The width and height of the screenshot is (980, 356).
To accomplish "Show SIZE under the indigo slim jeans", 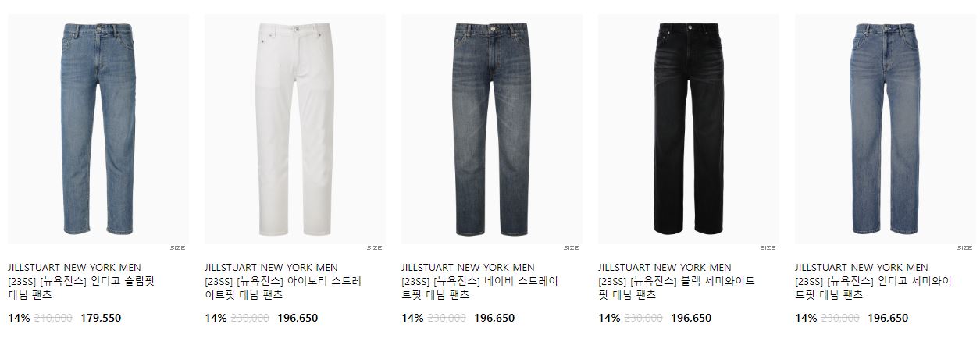I will tap(177, 248).
